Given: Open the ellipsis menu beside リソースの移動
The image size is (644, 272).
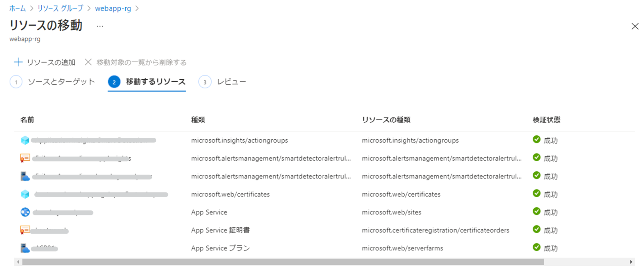Looking at the screenshot, I should pyautogui.click(x=100, y=26).
